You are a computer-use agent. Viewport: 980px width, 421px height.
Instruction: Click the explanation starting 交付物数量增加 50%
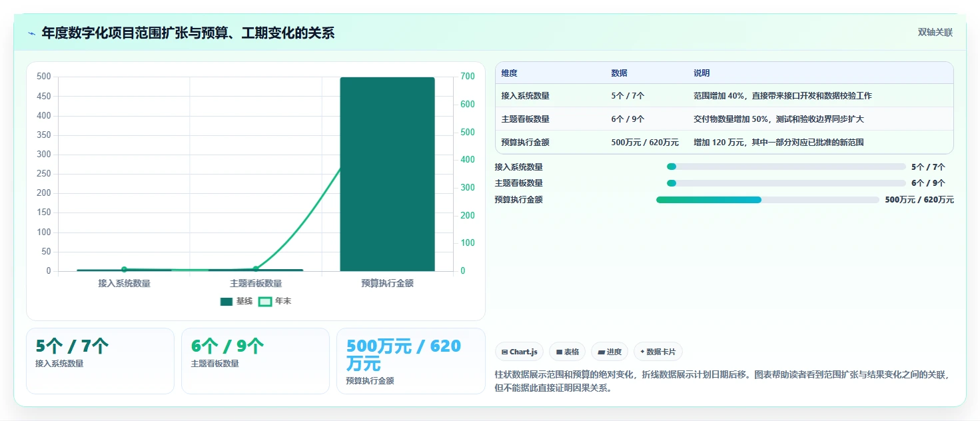point(779,119)
